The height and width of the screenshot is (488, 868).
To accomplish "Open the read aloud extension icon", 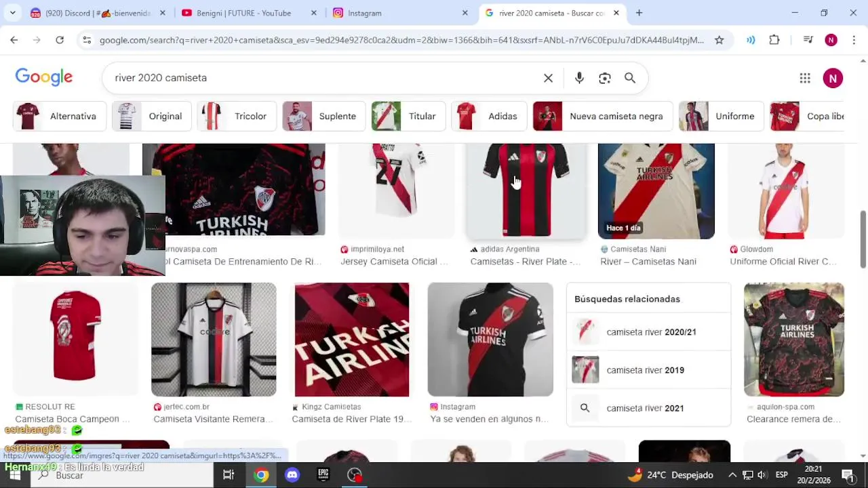I will point(751,40).
